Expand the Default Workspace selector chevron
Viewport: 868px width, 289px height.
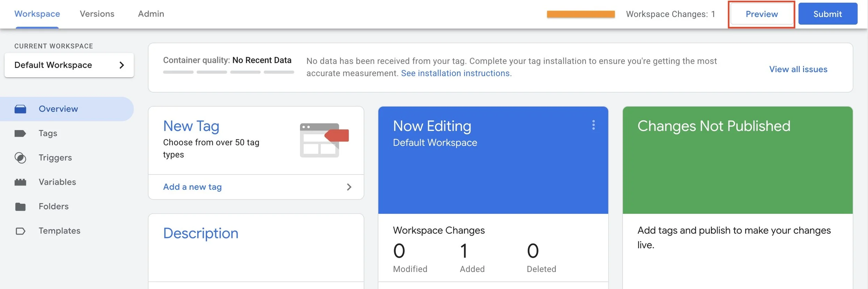[122, 65]
